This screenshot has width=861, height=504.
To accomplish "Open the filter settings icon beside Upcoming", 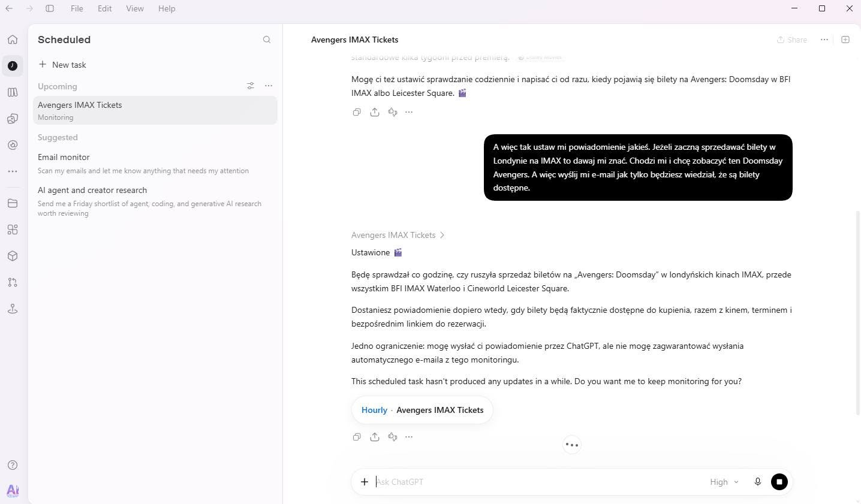I will click(x=251, y=86).
